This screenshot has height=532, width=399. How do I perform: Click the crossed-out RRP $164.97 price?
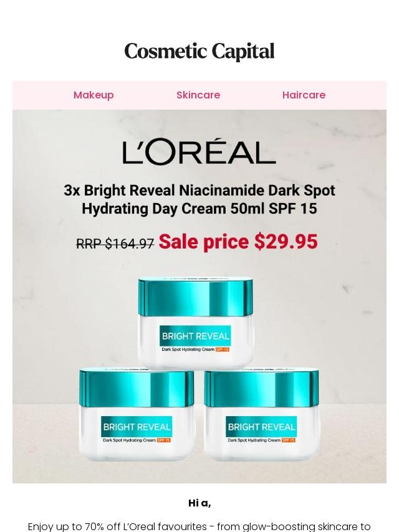click(x=115, y=244)
